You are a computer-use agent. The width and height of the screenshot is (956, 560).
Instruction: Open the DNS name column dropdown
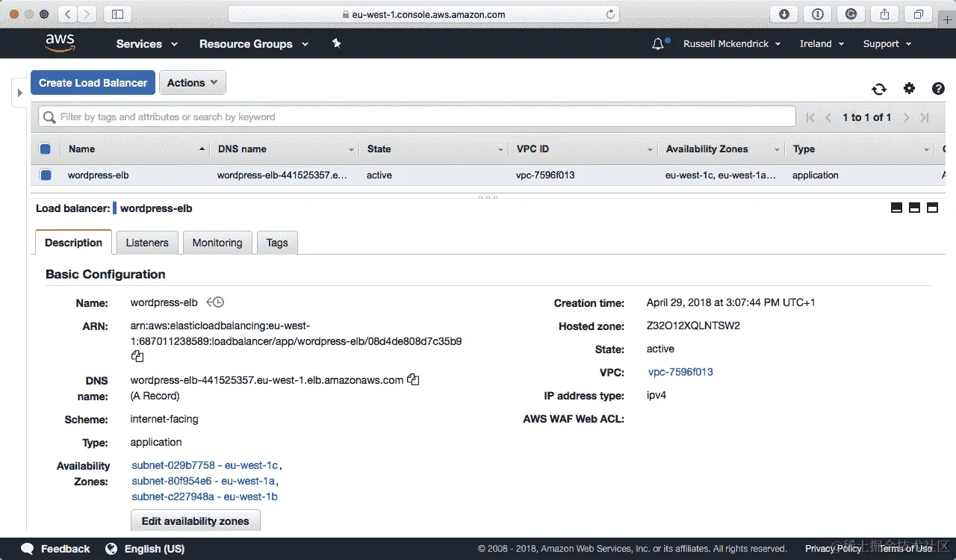[351, 150]
